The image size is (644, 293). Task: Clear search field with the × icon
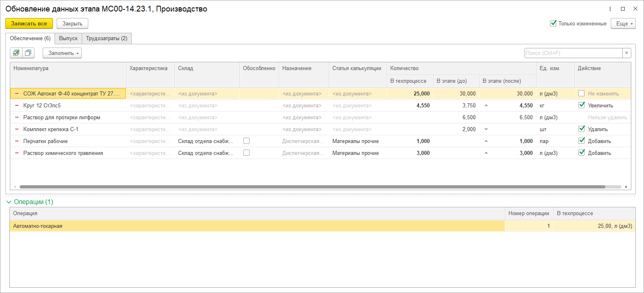626,53
